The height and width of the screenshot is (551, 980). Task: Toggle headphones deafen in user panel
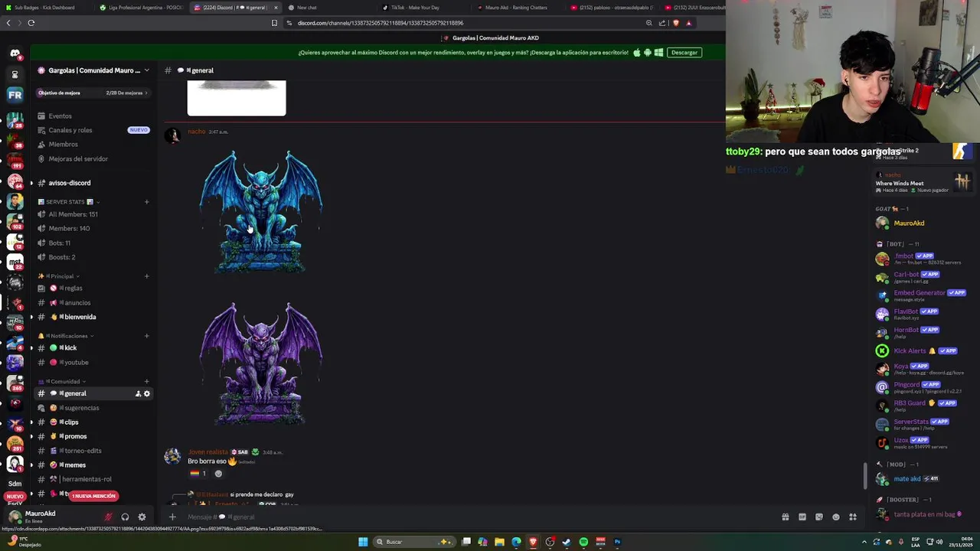(x=125, y=517)
